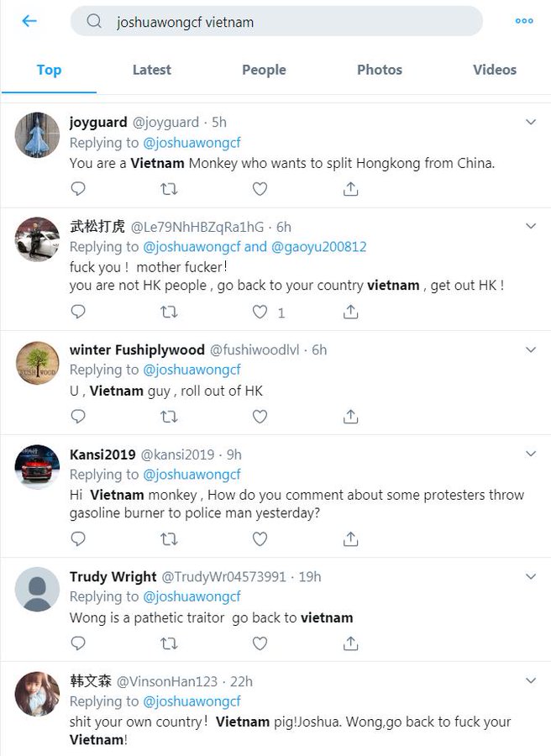Viewport: 551px width, 756px height.
Task: Like Kansi2019's tweet
Action: [x=260, y=538]
